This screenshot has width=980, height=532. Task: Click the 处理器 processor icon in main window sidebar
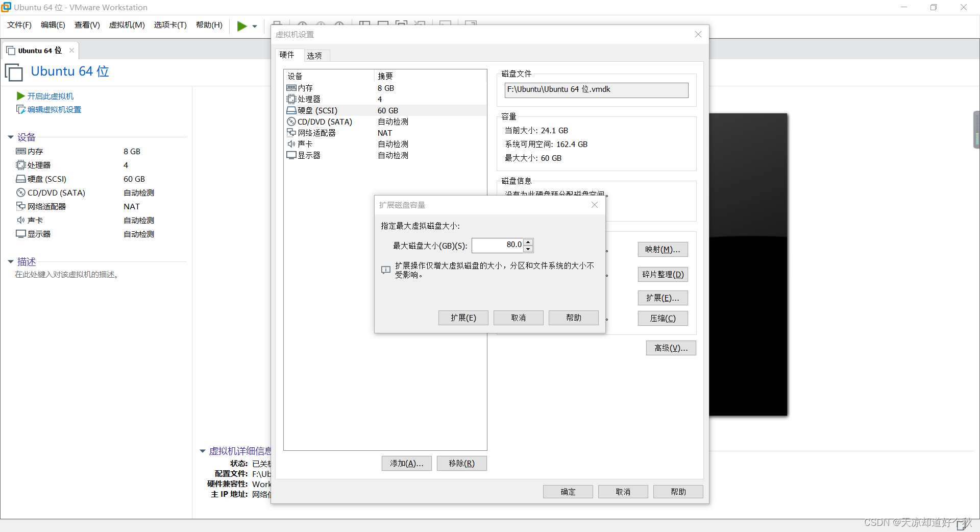21,165
